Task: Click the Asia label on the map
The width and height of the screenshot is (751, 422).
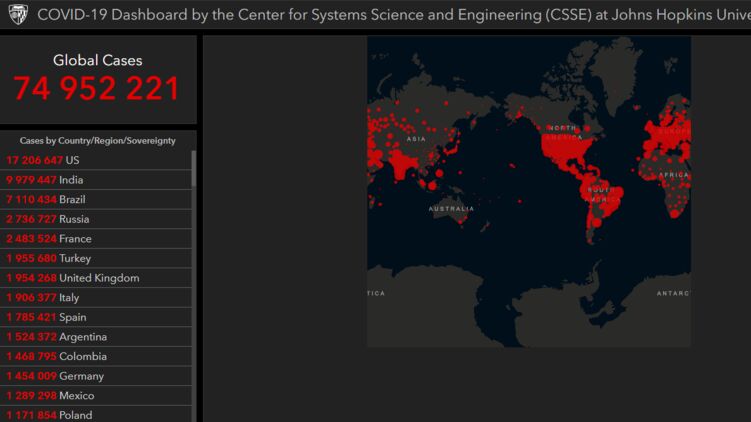Action: tap(416, 139)
